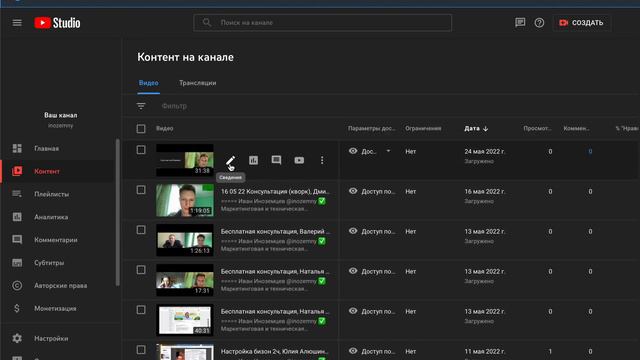
Task: Click the Аналитика chart icon in sidebar
Action: point(17,217)
